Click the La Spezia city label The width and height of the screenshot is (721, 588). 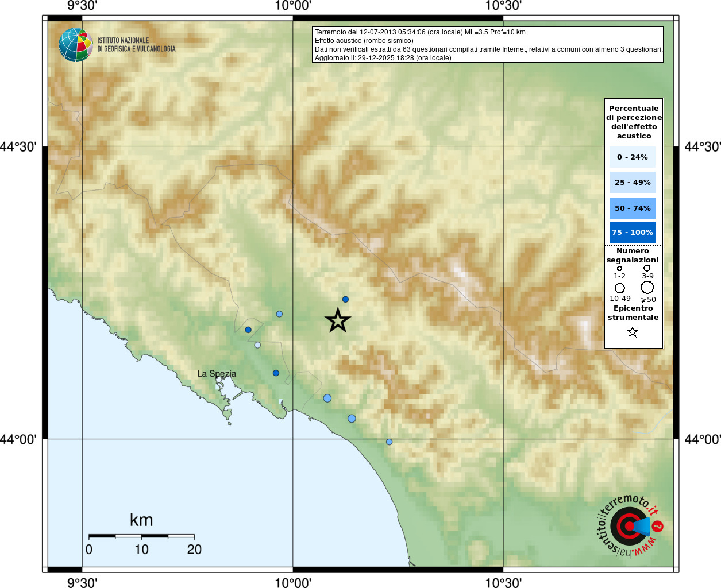[217, 373]
